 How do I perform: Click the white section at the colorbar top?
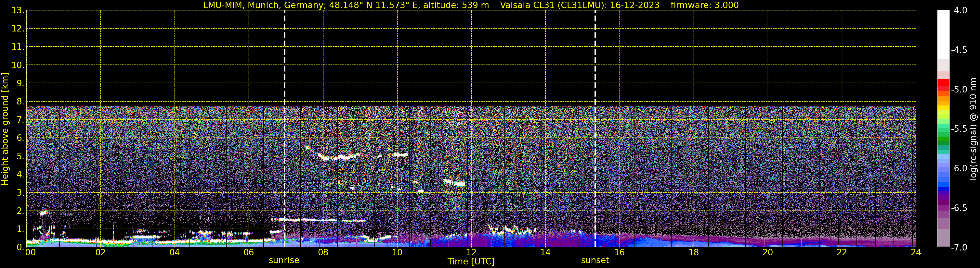point(943,34)
